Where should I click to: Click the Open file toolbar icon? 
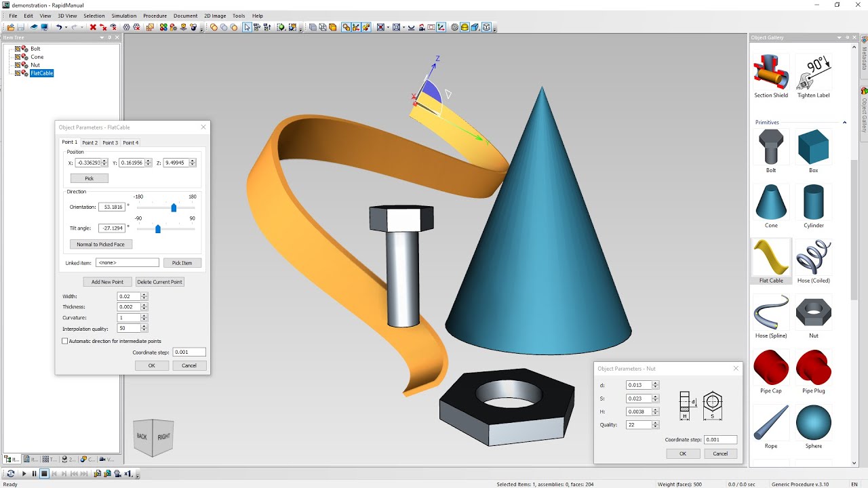coord(11,27)
